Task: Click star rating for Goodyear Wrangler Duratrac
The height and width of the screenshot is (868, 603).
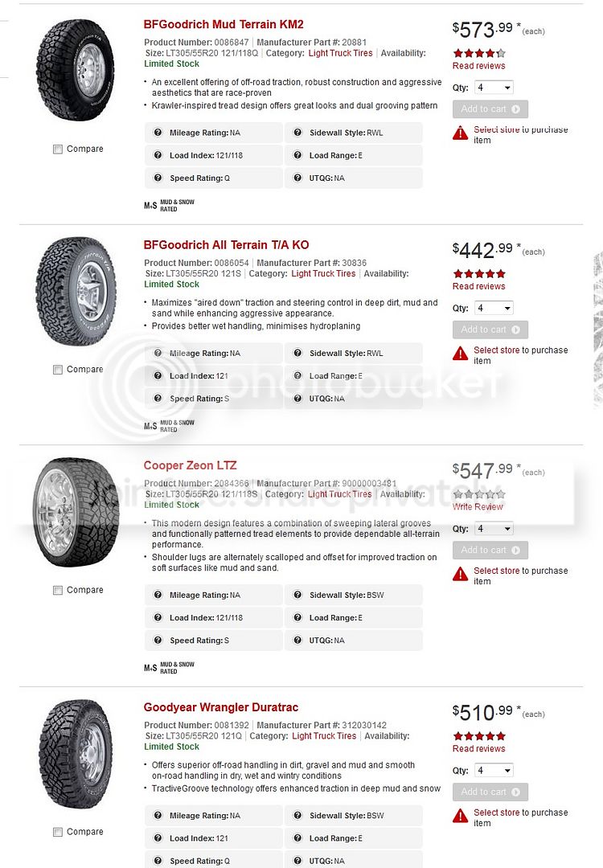Action: point(479,736)
